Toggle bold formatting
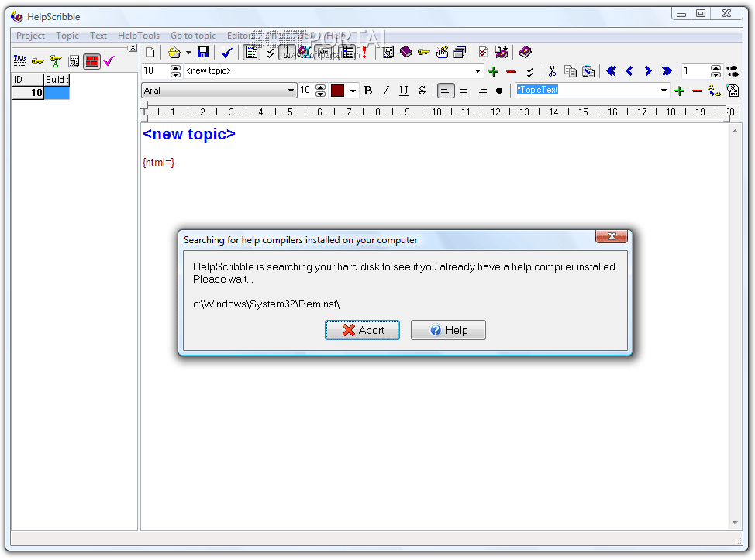 [x=368, y=91]
